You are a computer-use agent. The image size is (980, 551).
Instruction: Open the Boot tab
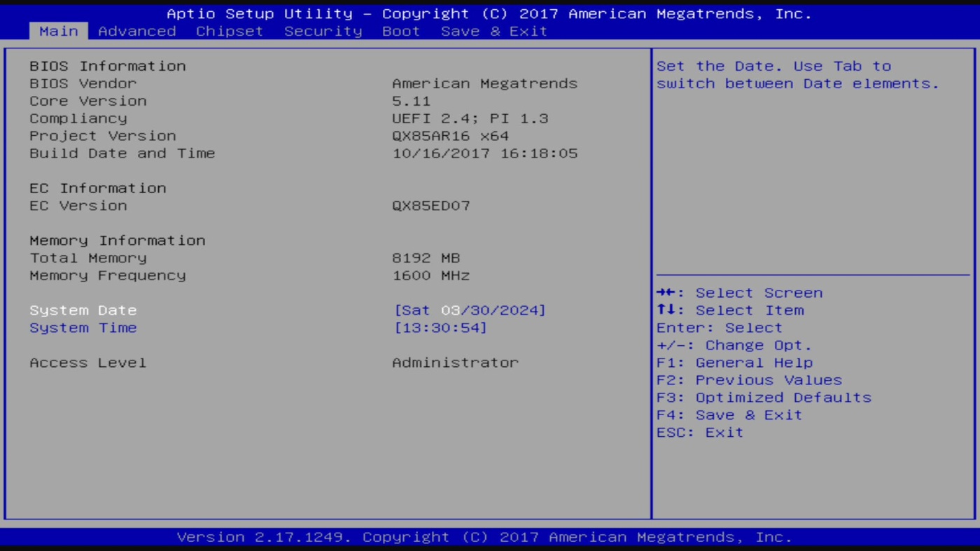[401, 31]
